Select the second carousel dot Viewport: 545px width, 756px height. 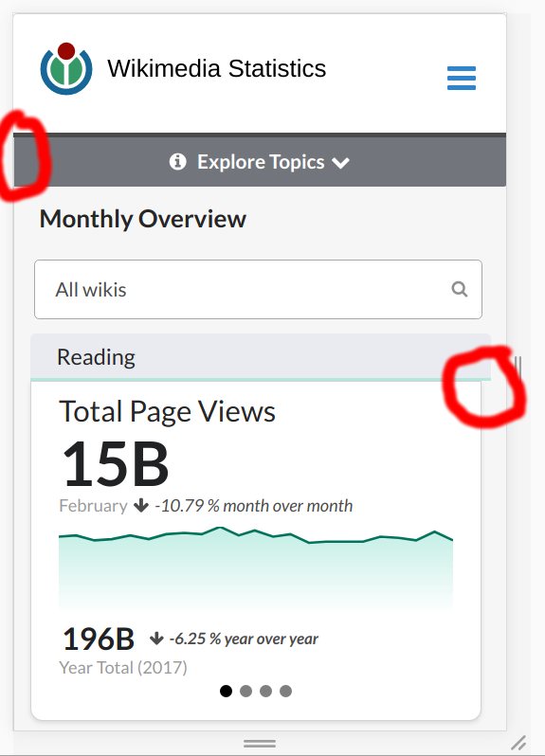coord(246,691)
